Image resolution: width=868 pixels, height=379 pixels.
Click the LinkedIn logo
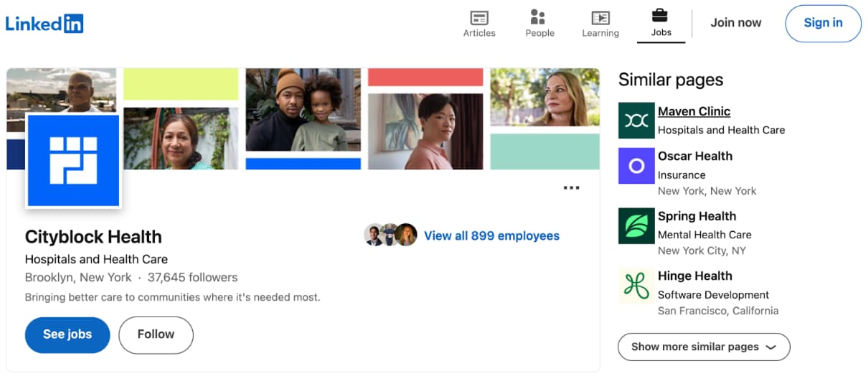pyautogui.click(x=44, y=23)
